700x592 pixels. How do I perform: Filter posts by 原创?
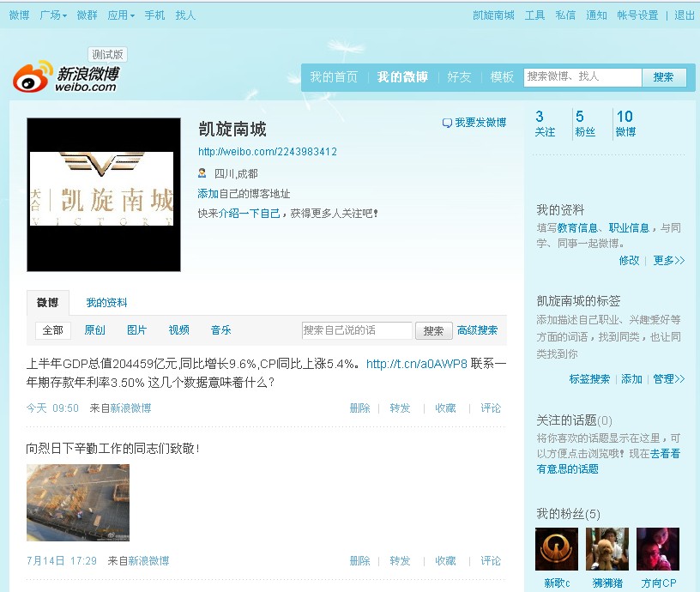(x=94, y=330)
